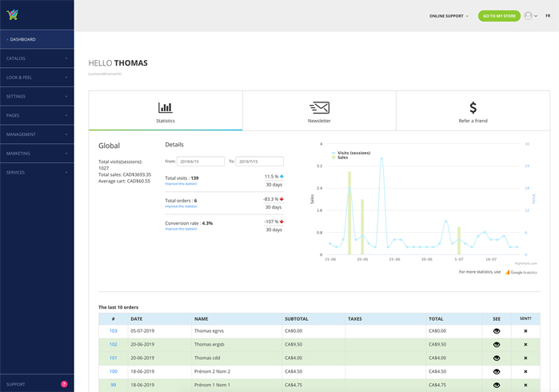Image resolution: width=559 pixels, height=392 pixels.
Task: Switch to the Refer a friend tab
Action: (x=473, y=110)
